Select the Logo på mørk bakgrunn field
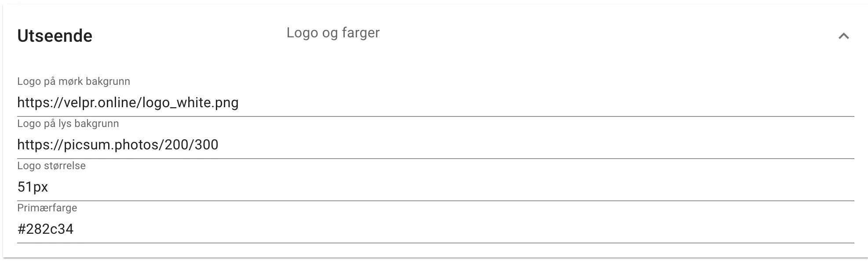This screenshot has width=868, height=261. (264, 102)
